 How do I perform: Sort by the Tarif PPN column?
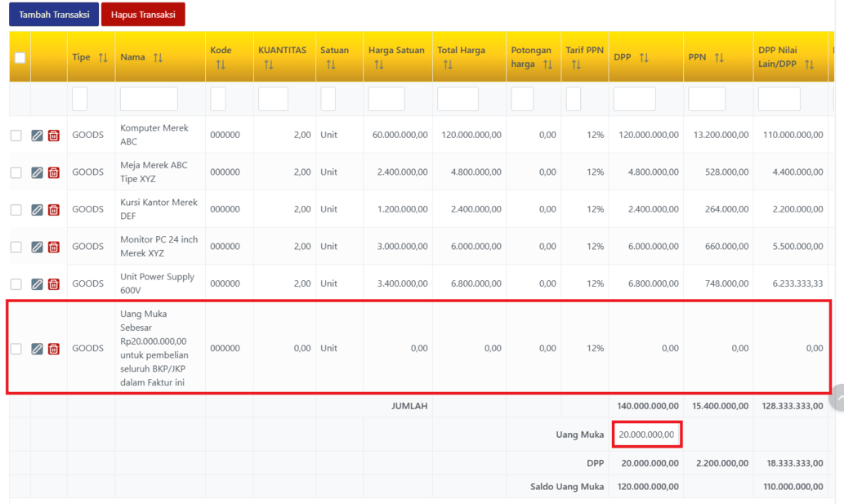[x=576, y=65]
